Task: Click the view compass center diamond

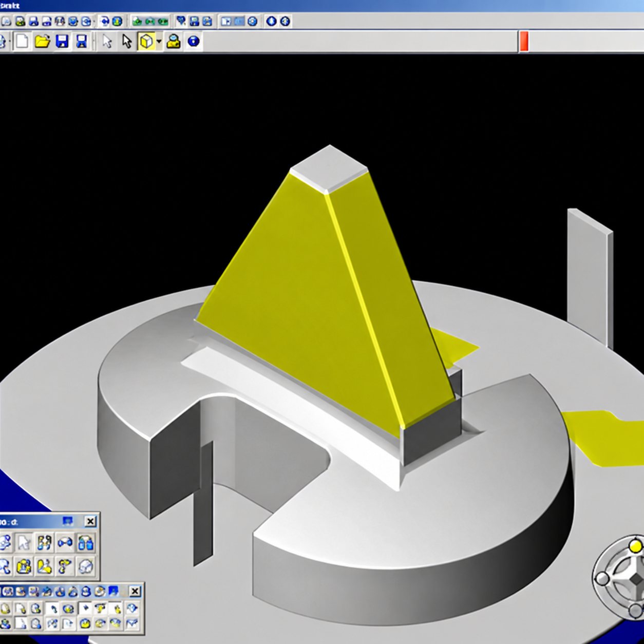Action: click(x=636, y=580)
